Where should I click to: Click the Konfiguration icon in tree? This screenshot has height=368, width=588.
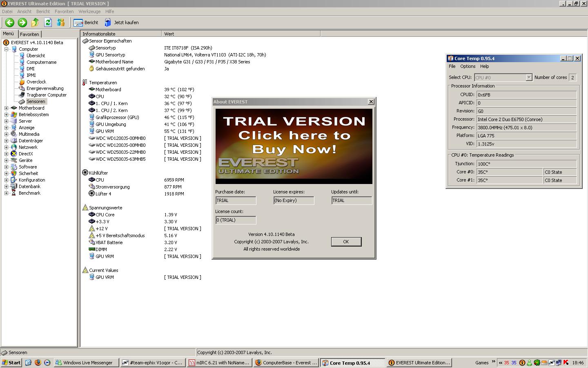[x=14, y=180]
